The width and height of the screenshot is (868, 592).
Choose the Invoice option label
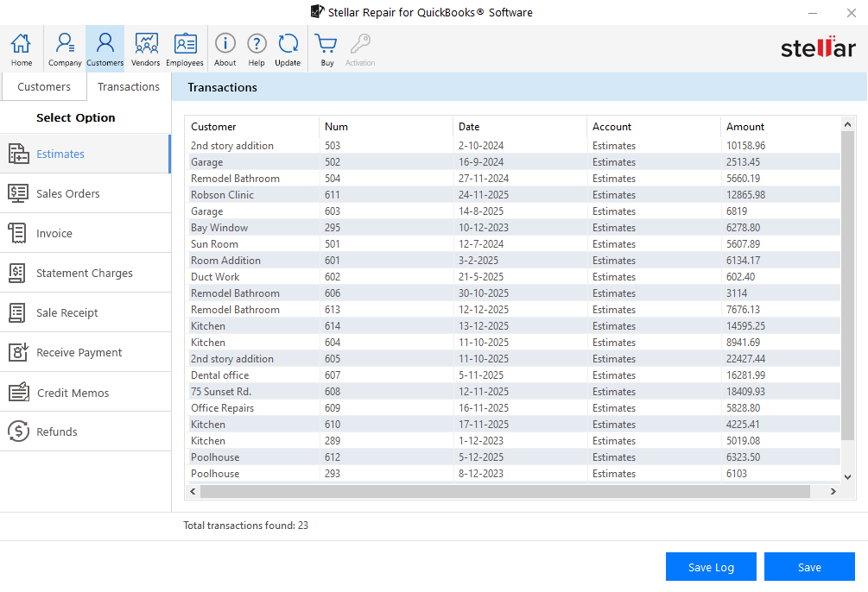coord(54,234)
